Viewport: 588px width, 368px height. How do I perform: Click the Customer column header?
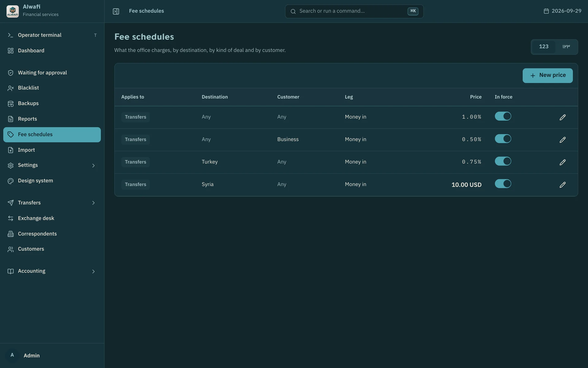pyautogui.click(x=288, y=97)
